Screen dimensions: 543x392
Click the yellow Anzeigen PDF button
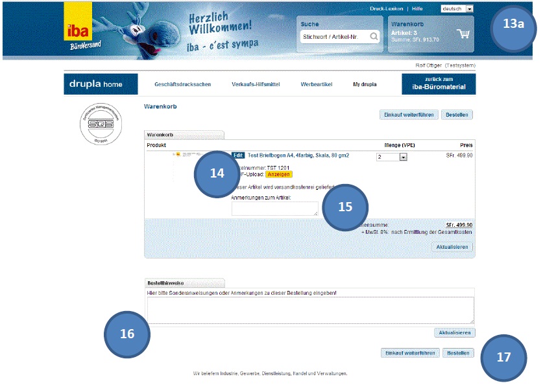pos(279,174)
